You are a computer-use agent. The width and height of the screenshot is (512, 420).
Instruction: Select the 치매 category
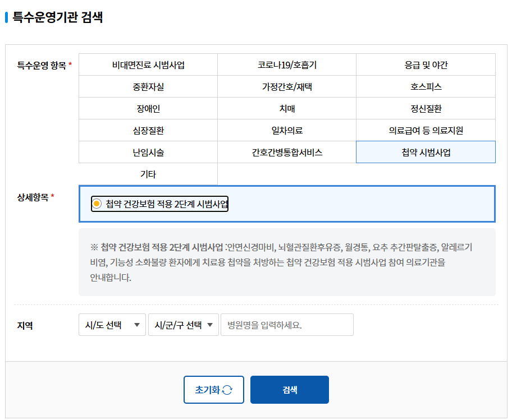(286, 108)
